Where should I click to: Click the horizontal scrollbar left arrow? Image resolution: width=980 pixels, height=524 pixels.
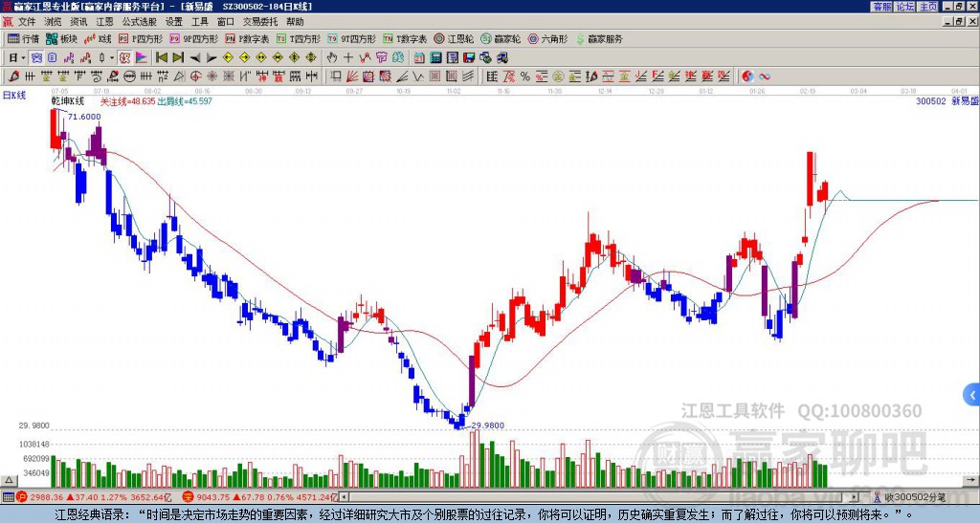pyautogui.click(x=345, y=497)
